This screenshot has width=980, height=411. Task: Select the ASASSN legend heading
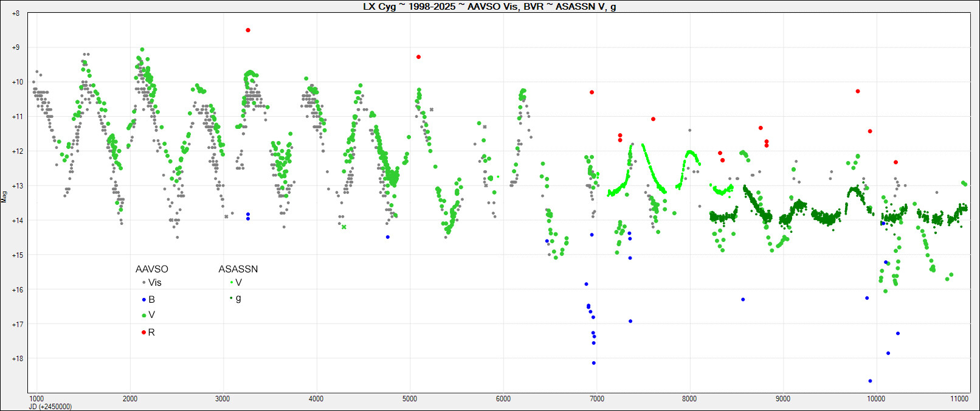pyautogui.click(x=238, y=269)
